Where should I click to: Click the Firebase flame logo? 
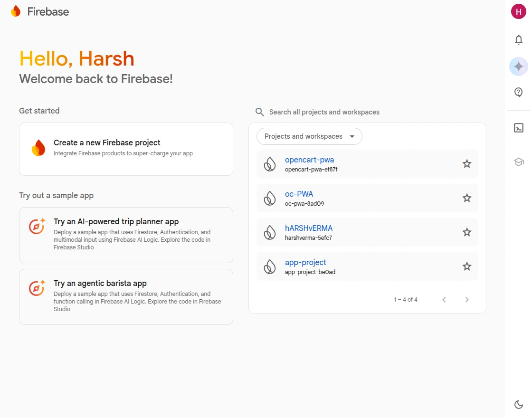pyautogui.click(x=16, y=11)
